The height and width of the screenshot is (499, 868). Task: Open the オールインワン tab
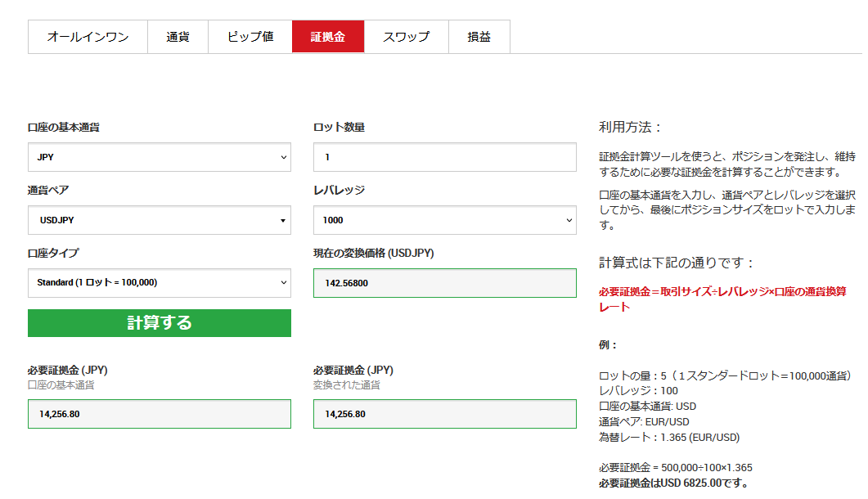click(88, 37)
